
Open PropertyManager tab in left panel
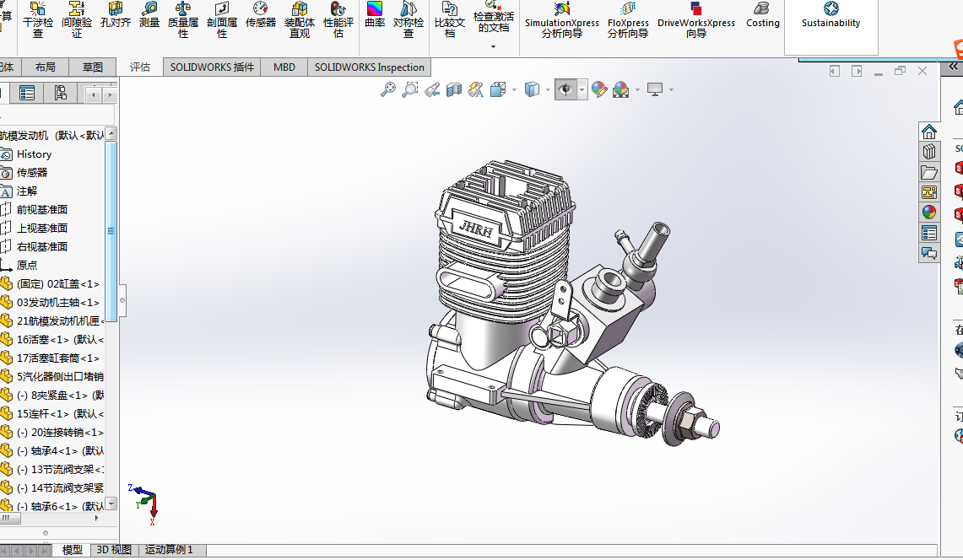click(27, 93)
